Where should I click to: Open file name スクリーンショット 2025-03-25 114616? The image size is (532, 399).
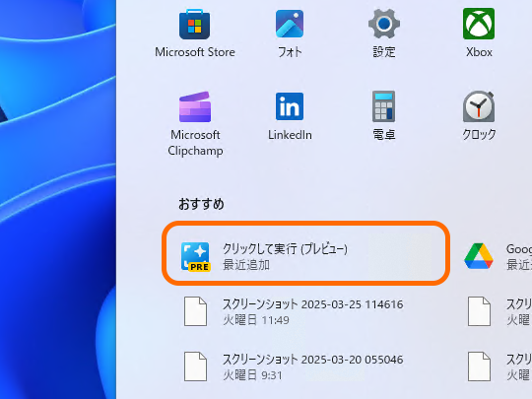[x=313, y=304]
